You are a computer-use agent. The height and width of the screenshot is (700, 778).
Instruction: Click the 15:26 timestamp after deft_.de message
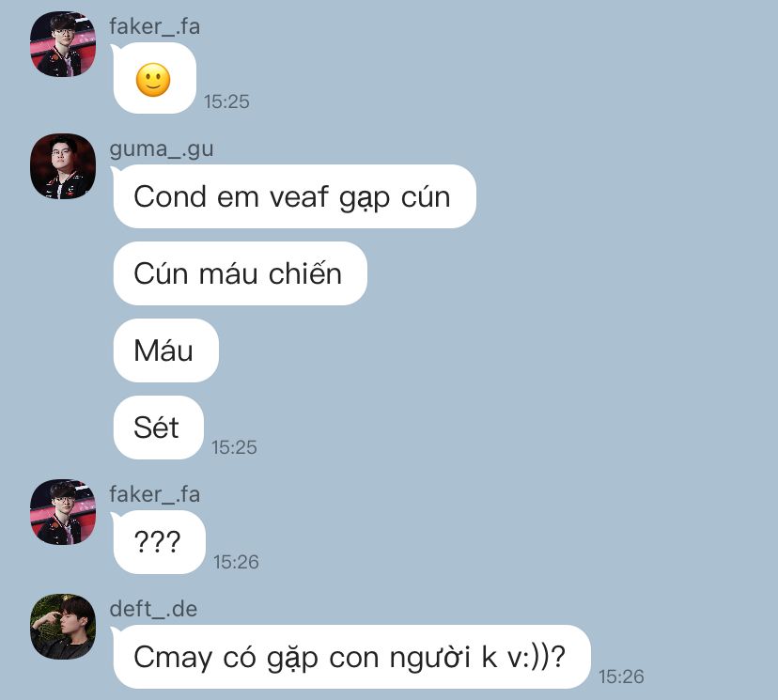coord(621,677)
